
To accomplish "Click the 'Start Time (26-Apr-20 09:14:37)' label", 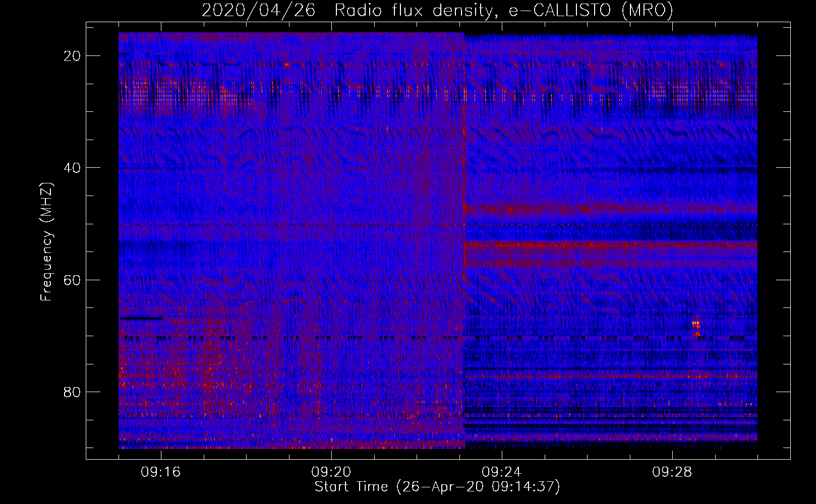I will [437, 487].
